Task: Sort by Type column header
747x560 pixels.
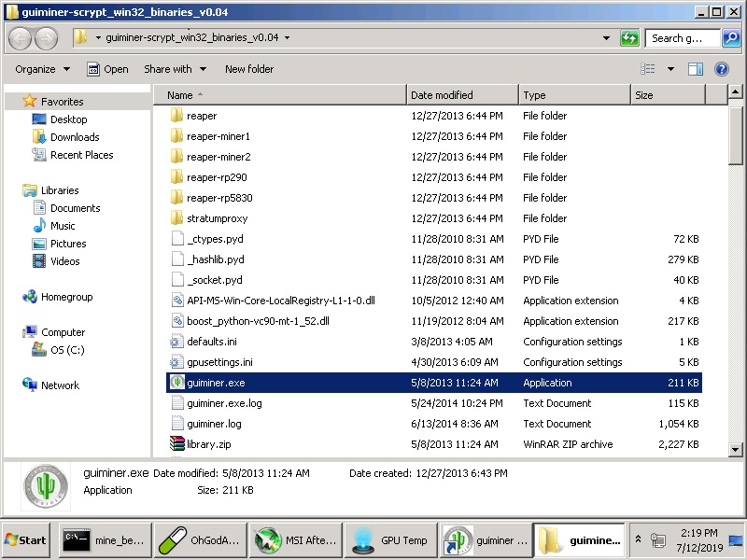Action: (x=574, y=95)
